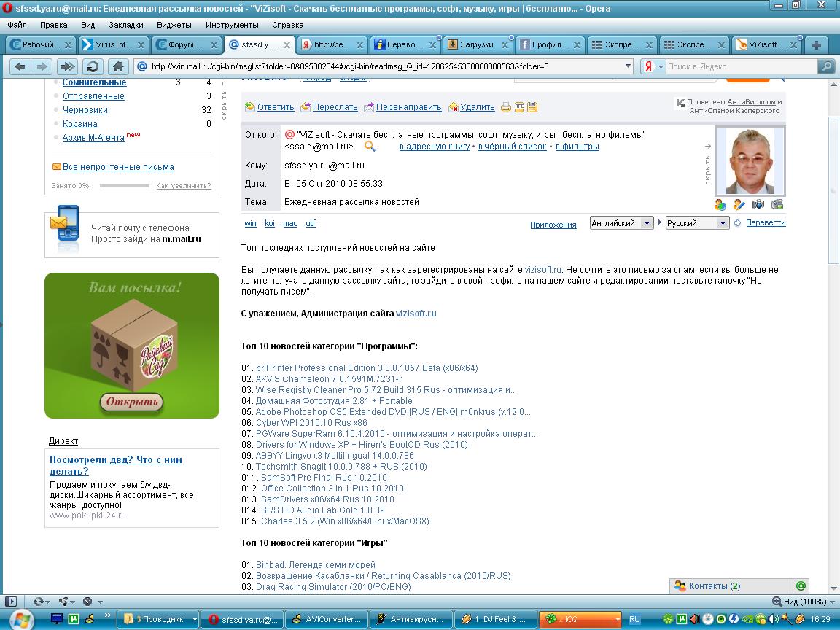Open the Home page house icon
840x630 pixels.
tap(118, 66)
